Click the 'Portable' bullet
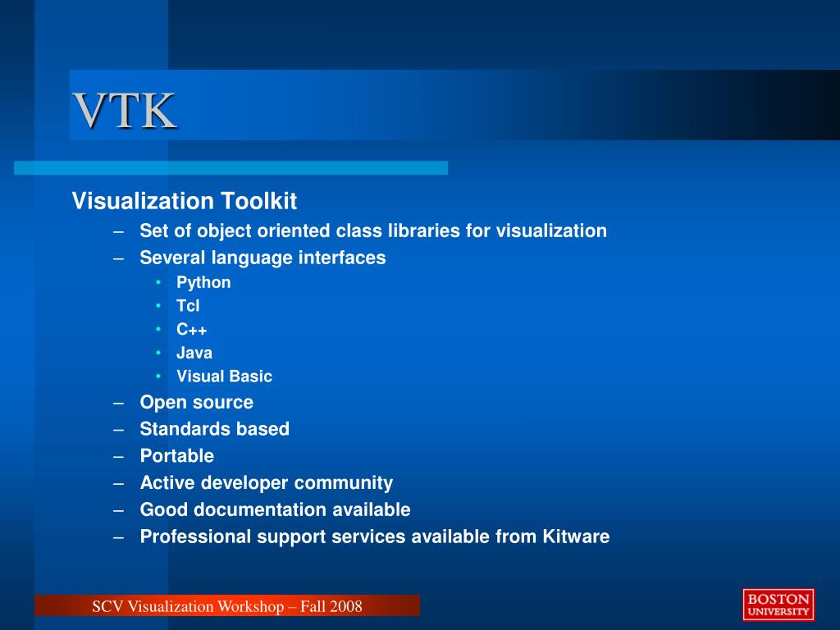The height and width of the screenshot is (630, 840). point(177,456)
